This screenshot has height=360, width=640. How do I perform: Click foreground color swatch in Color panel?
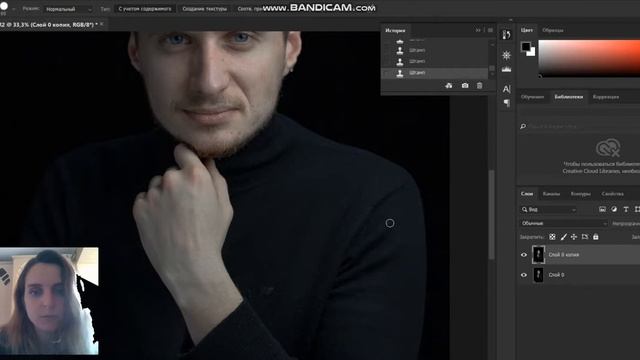[526, 47]
